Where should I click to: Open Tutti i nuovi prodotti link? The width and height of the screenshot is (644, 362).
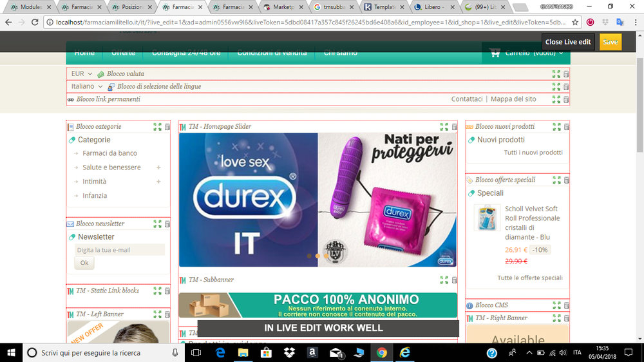[533, 153]
